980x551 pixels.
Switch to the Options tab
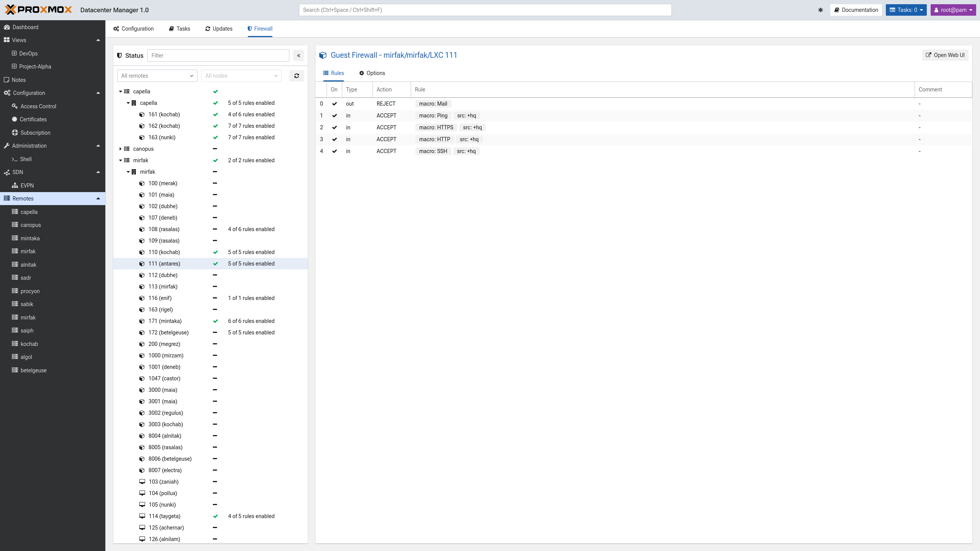372,73
